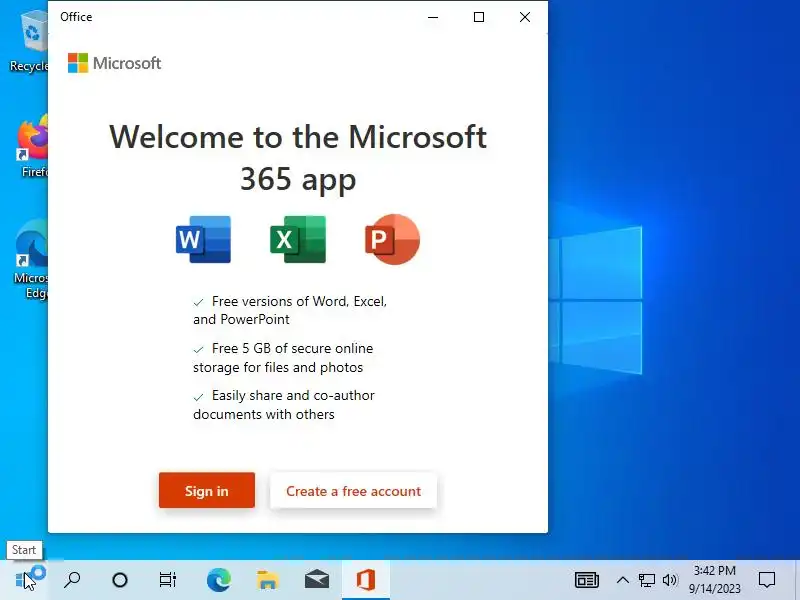Viewport: 800px width, 600px height.
Task: Click the Excel app icon
Action: pyautogui.click(x=298, y=239)
